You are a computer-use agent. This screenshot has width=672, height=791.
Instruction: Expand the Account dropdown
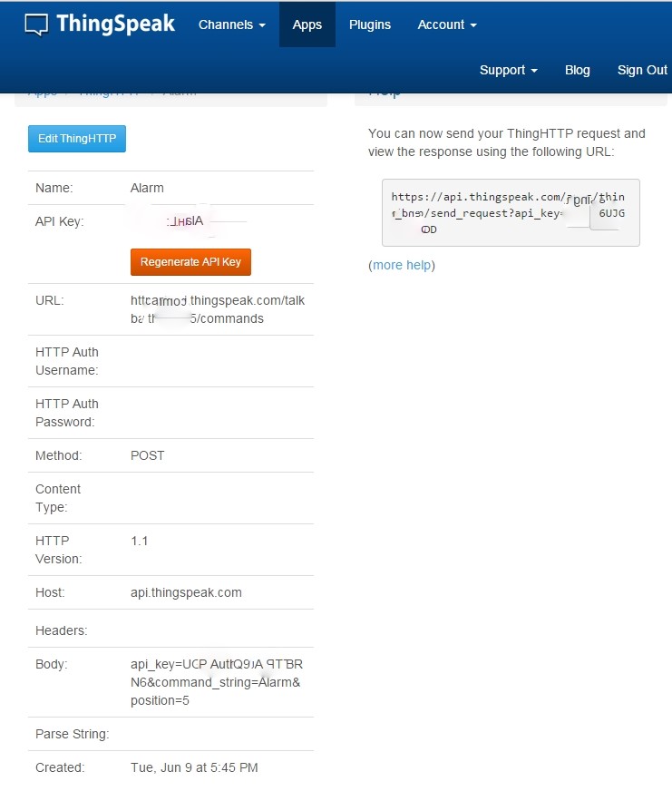[x=446, y=24]
